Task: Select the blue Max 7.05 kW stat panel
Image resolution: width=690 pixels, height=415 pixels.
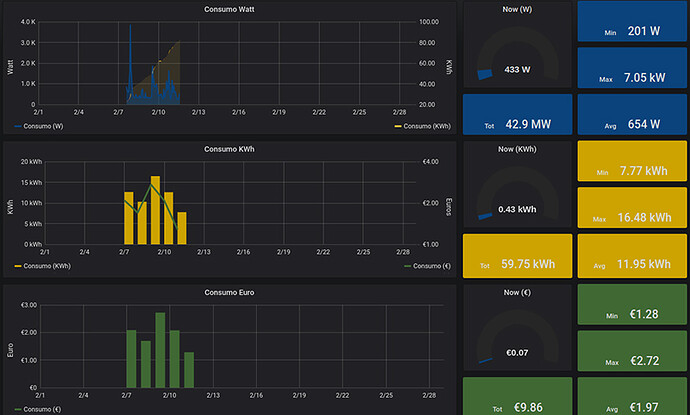Action: coord(632,68)
